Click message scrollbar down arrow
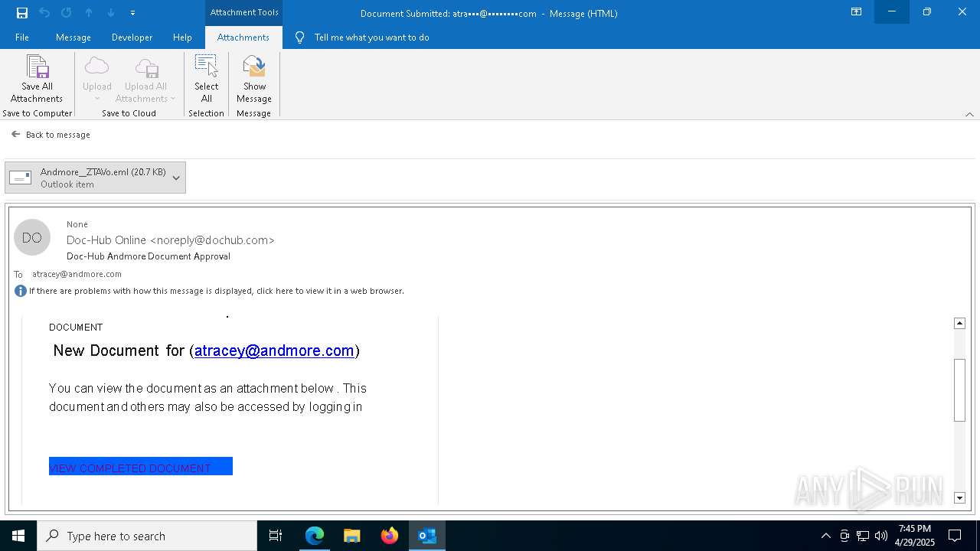Viewport: 980px width, 551px height. [x=959, y=498]
